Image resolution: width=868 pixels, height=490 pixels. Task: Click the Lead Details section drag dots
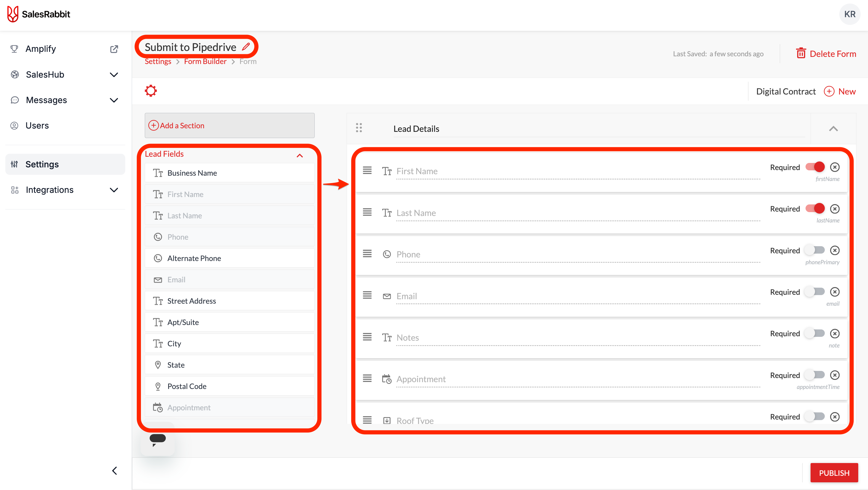click(359, 128)
